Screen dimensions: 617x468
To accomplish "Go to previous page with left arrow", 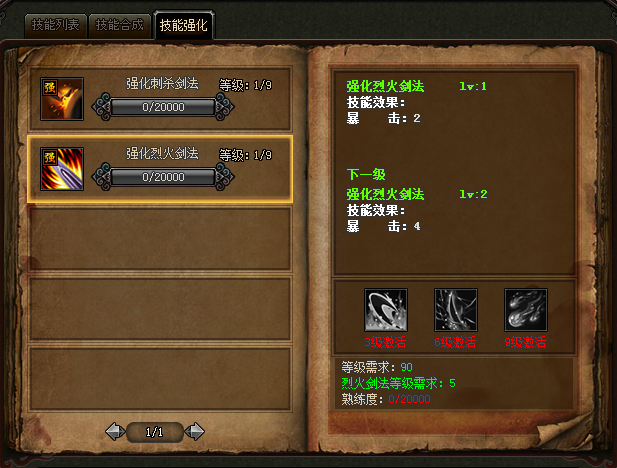I will tap(115, 432).
